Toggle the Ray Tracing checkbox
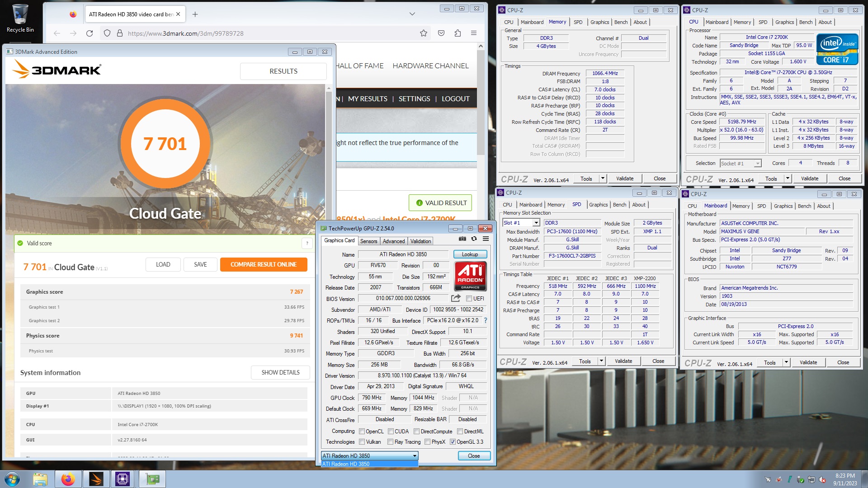Image resolution: width=868 pixels, height=488 pixels. click(x=390, y=442)
